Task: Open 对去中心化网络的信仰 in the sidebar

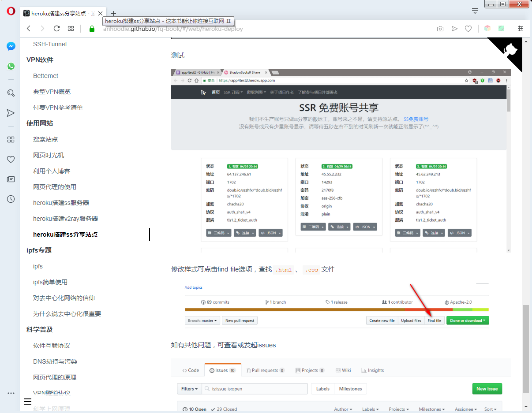Action: tap(64, 298)
